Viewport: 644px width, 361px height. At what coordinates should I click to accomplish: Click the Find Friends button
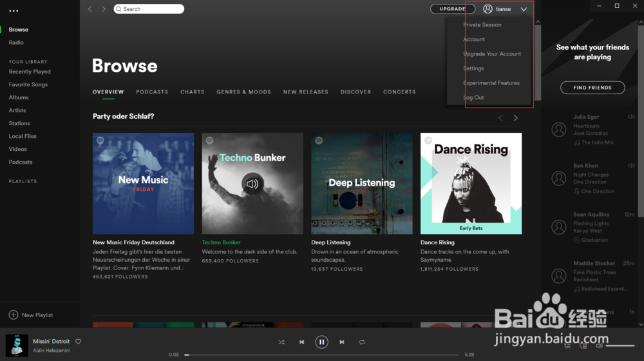click(x=592, y=88)
